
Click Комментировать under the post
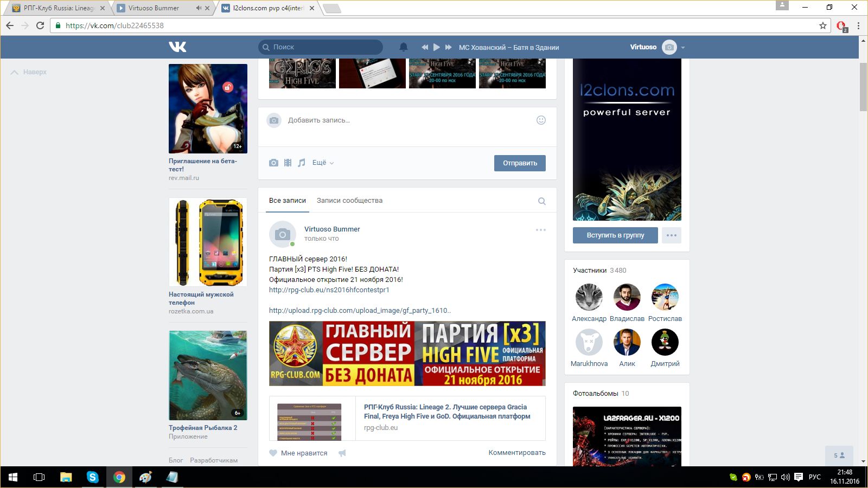(517, 453)
